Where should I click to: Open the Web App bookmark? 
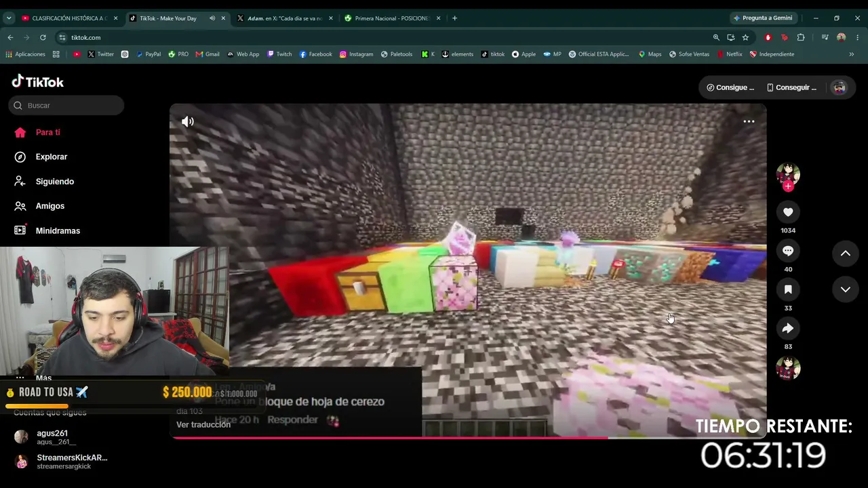243,54
